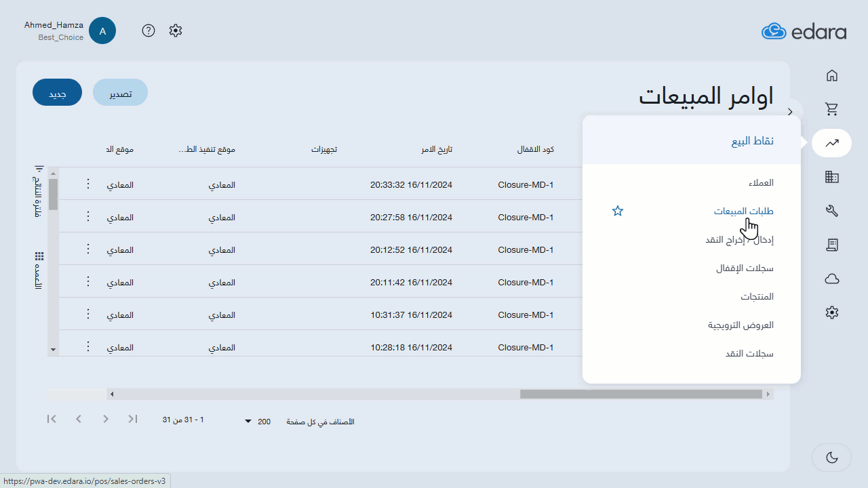Click the edara logo
Screen dimensions: 868x488
coord(804,31)
